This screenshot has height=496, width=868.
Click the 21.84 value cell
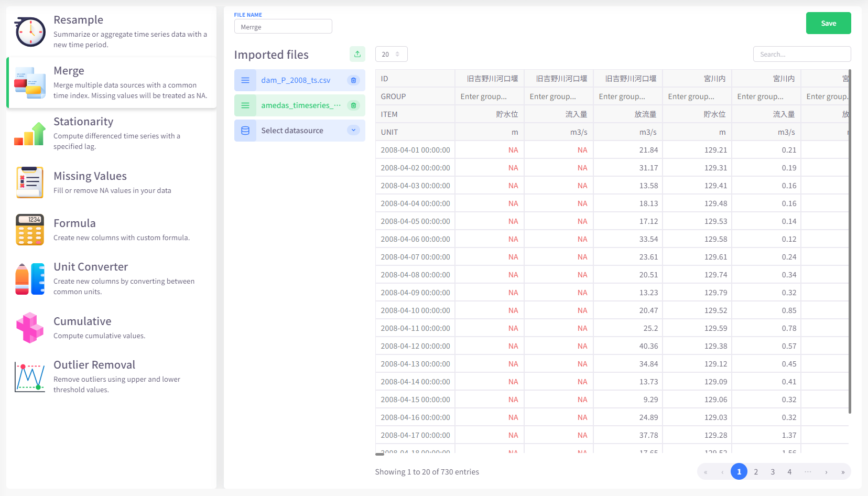pyautogui.click(x=628, y=150)
